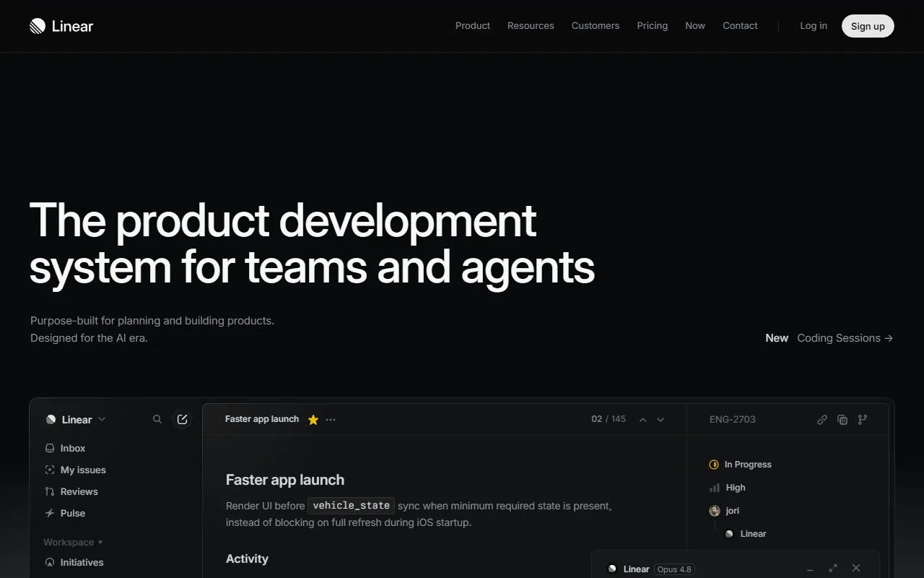Expand the Linear workspace dropdown
This screenshot has height=578, width=924.
[76, 420]
